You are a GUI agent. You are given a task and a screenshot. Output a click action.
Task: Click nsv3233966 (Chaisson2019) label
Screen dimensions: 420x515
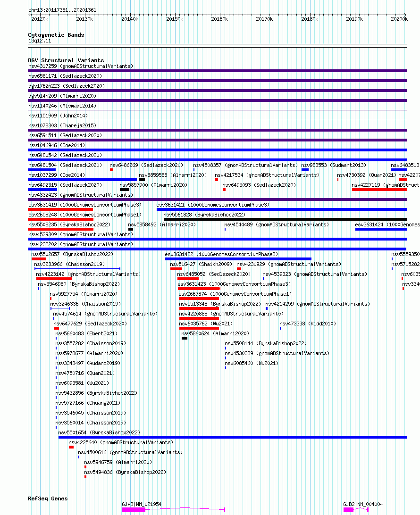click(69, 264)
